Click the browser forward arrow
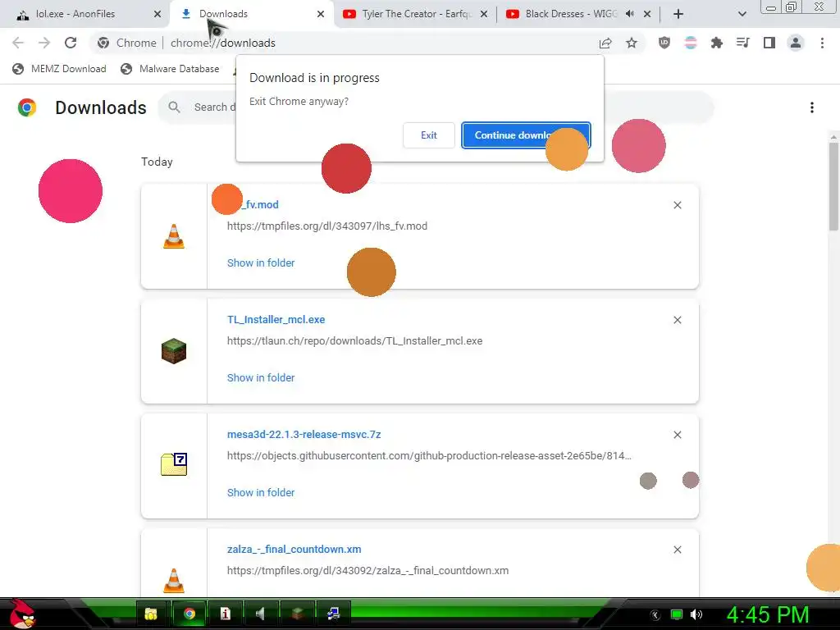The width and height of the screenshot is (840, 630). (x=44, y=43)
